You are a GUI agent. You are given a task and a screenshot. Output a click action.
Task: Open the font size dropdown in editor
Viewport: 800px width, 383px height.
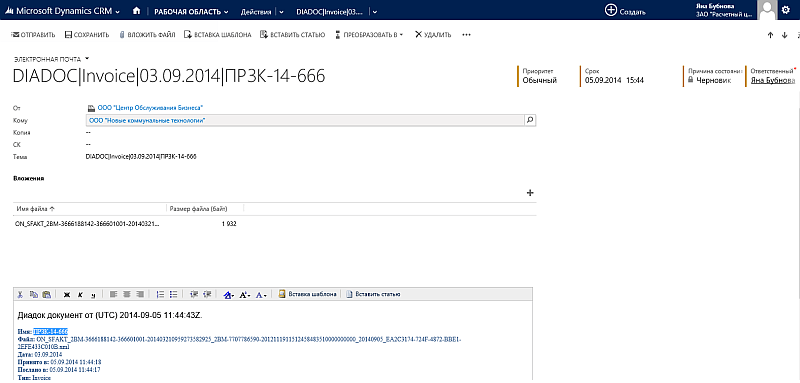244,294
